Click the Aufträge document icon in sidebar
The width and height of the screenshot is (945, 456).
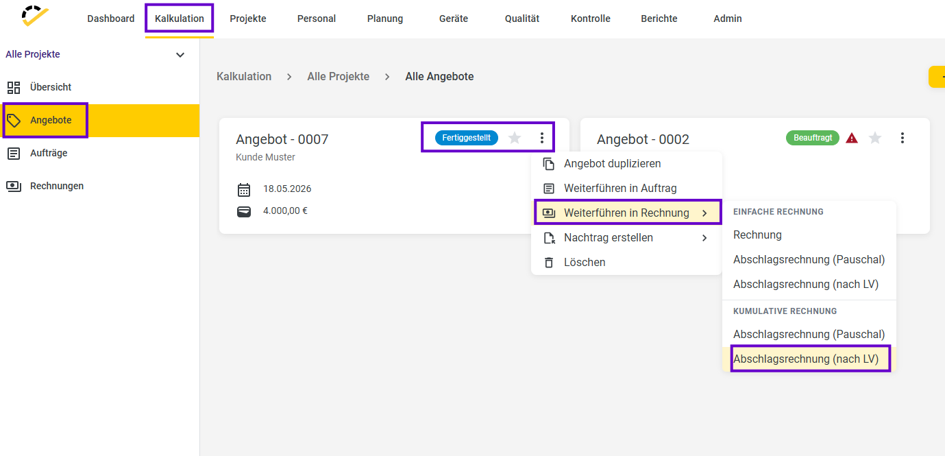click(x=13, y=153)
